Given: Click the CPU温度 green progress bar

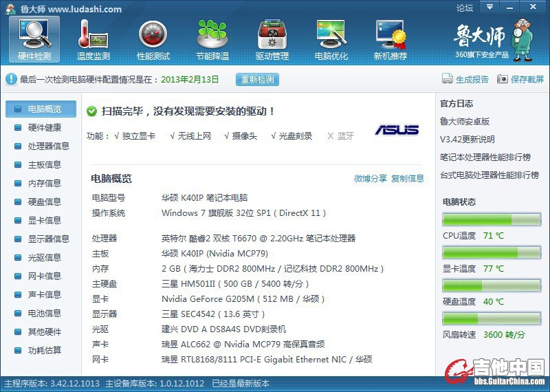Looking at the screenshot, I should click(x=491, y=219).
